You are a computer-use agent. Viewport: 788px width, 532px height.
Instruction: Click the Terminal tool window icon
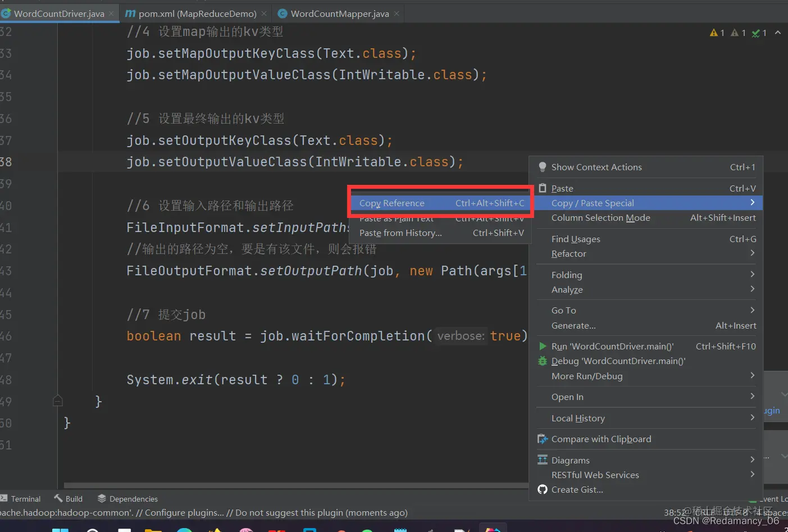point(4,498)
